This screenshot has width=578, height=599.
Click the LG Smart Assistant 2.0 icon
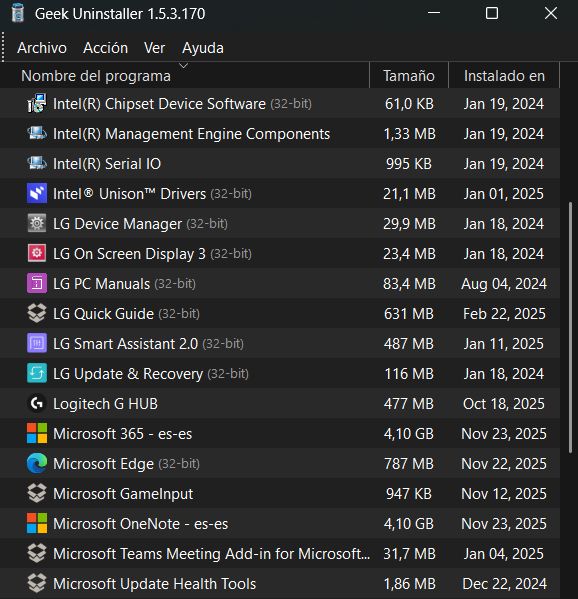tap(37, 343)
